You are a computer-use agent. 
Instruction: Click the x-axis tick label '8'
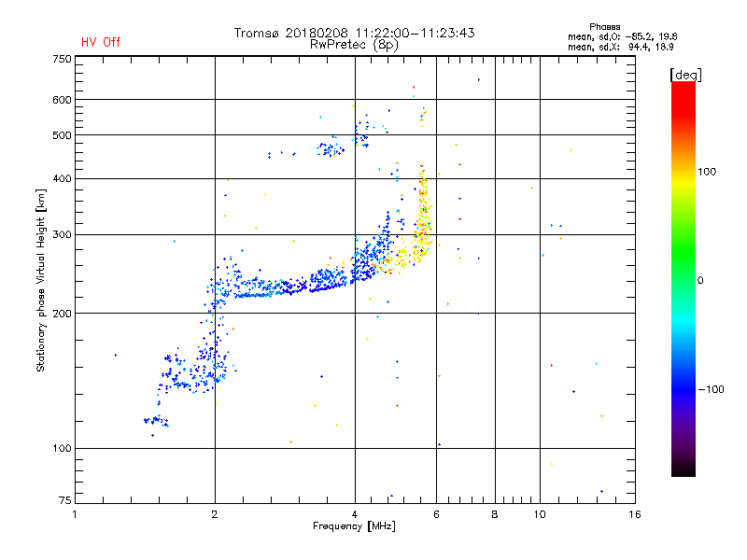495,514
